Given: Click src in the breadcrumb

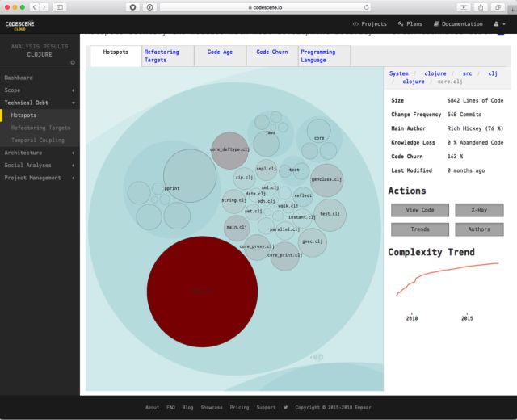Looking at the screenshot, I should [467, 73].
